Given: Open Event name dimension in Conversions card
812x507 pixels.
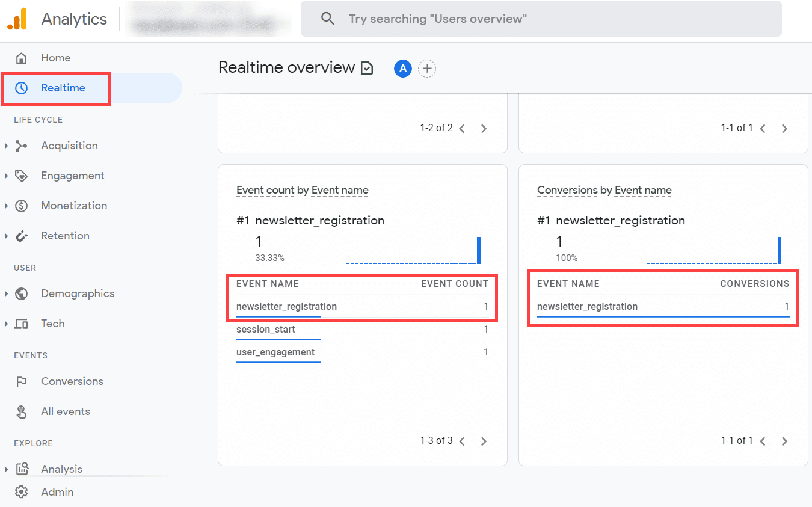Looking at the screenshot, I should click(x=643, y=190).
